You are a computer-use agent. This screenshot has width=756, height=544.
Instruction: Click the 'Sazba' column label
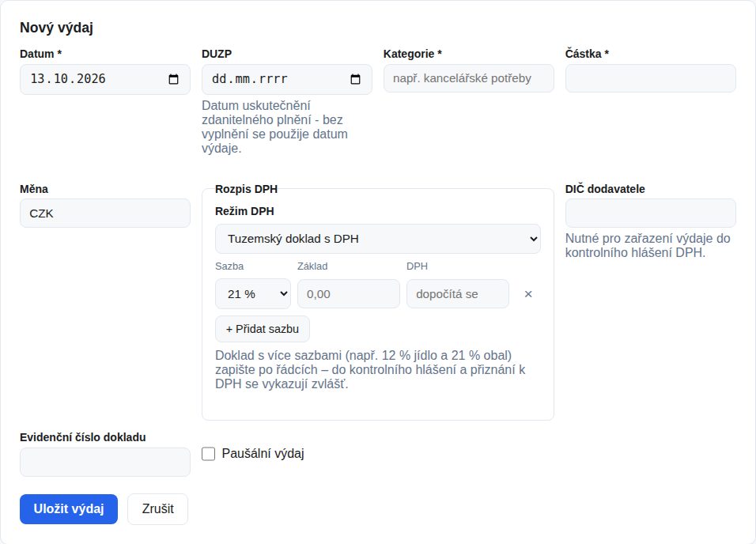[229, 266]
